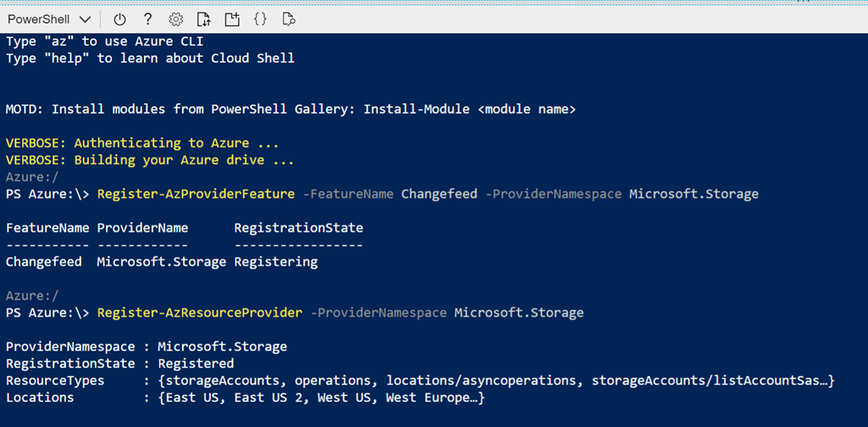This screenshot has width=868, height=427.
Task: Click the RegistrationState column header in the table
Action: [298, 228]
